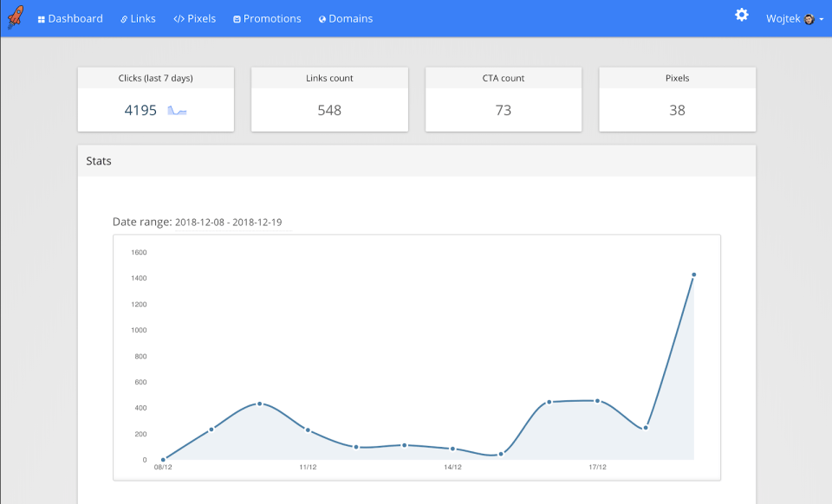Viewport: 832px width, 504px height.
Task: Expand the Wojtek account dropdown arrow
Action: [822, 20]
